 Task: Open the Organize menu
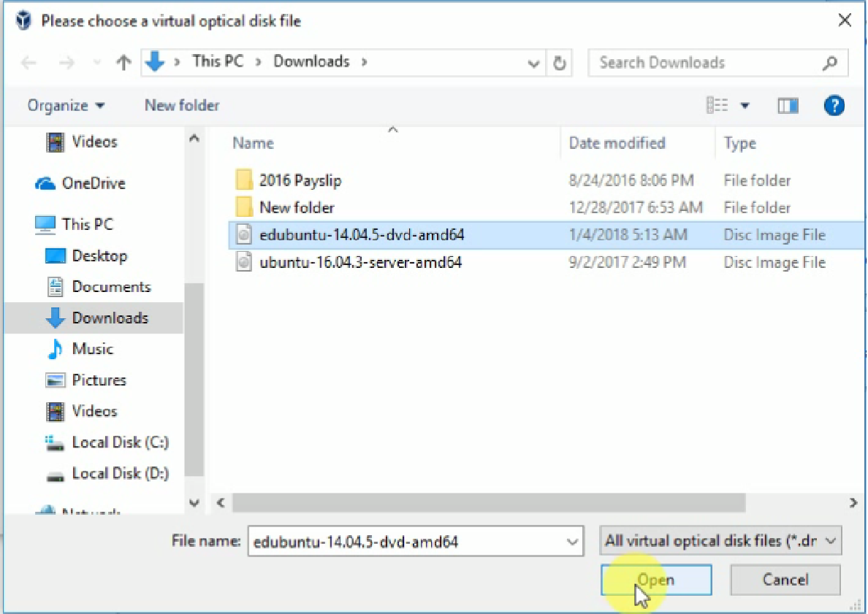[66, 105]
